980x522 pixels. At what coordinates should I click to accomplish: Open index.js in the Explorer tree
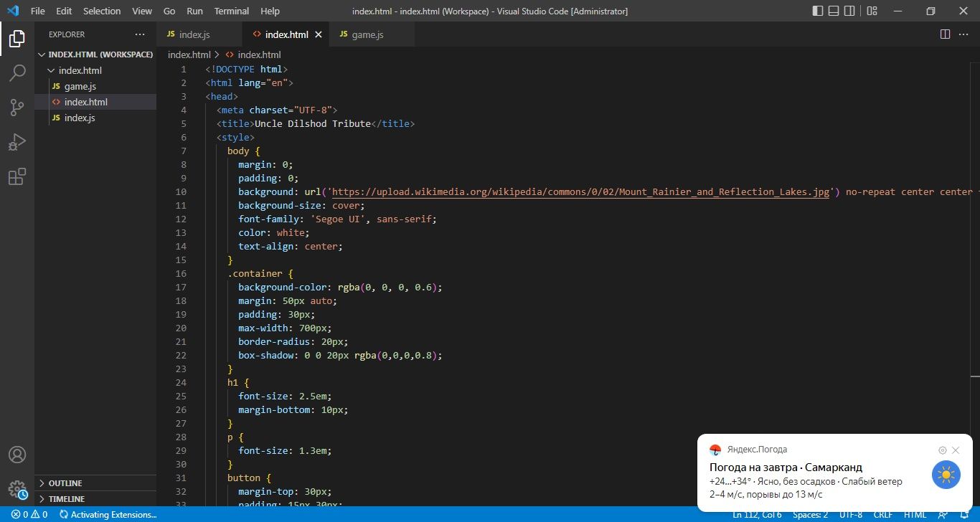pyautogui.click(x=96, y=118)
